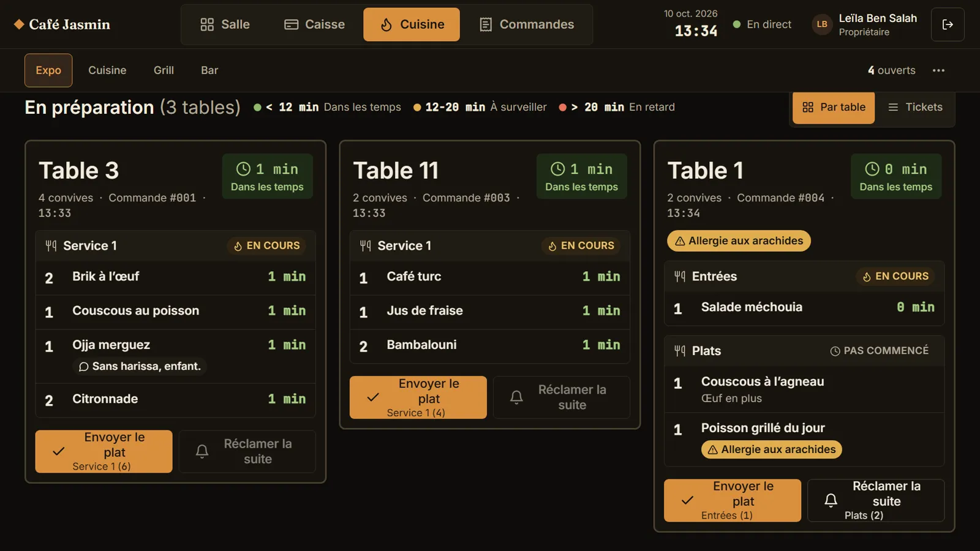Click Réclamer la suite on Table 3
Viewport: 980px width, 551px height.
click(x=247, y=451)
